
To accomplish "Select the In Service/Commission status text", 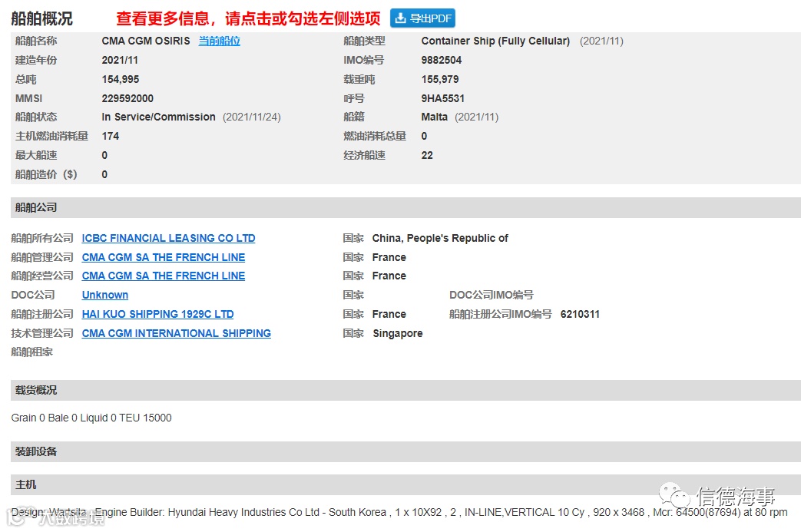I will click(x=158, y=117).
